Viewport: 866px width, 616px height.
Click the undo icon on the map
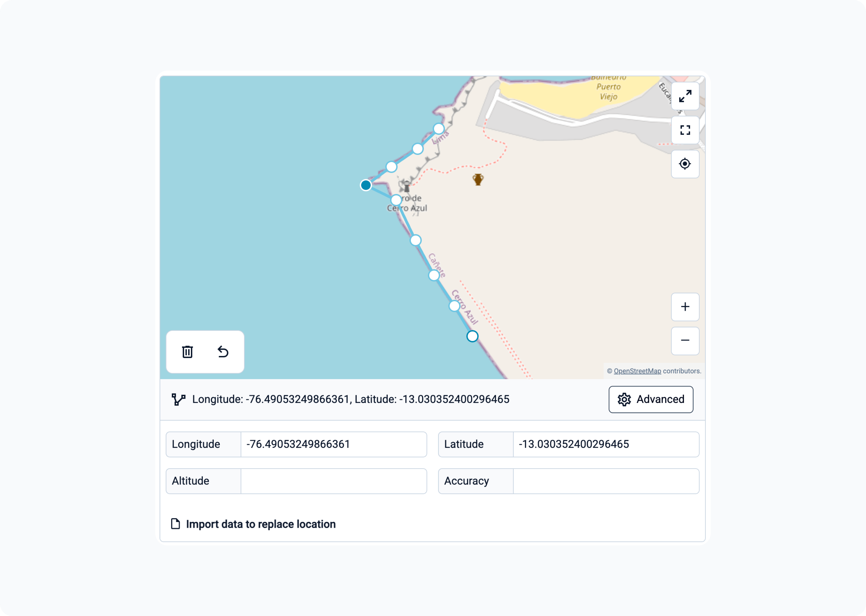[223, 352]
